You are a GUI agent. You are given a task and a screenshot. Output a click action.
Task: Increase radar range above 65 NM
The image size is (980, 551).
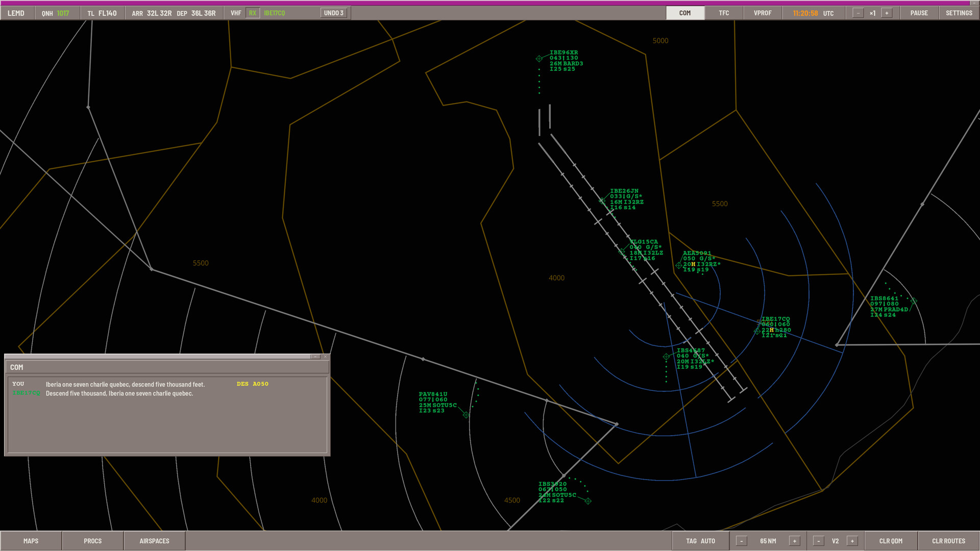point(795,541)
